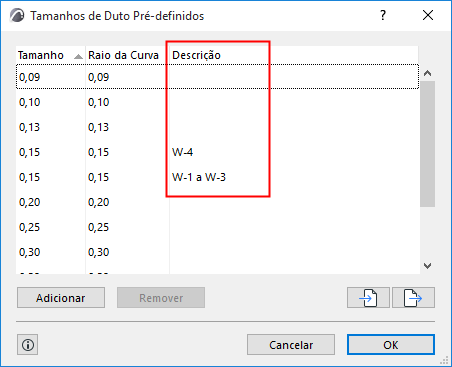
Task: Click the scrollbar down arrow
Action: click(427, 266)
